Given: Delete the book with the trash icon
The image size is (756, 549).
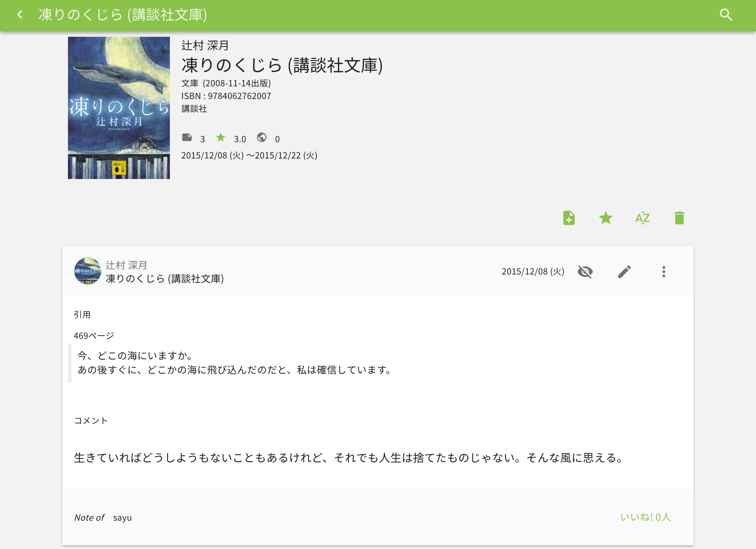Looking at the screenshot, I should 679,218.
